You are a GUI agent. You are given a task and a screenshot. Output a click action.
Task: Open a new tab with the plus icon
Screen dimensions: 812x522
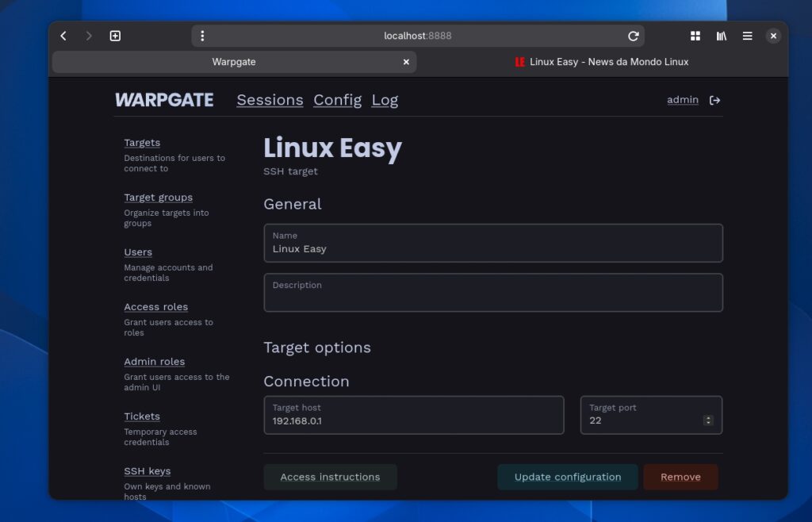[x=115, y=36]
